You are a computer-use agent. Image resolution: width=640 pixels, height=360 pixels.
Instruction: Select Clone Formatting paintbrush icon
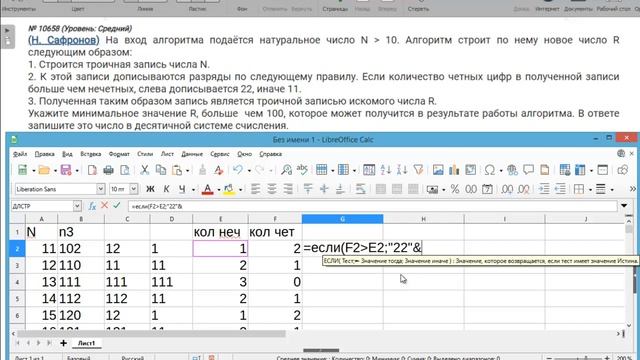[x=202, y=170]
